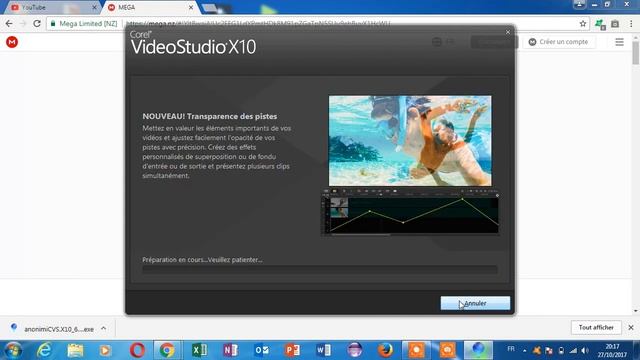Close the VideoStudio X10 installer dialog
The height and width of the screenshot is (360, 640).
pos(508,32)
